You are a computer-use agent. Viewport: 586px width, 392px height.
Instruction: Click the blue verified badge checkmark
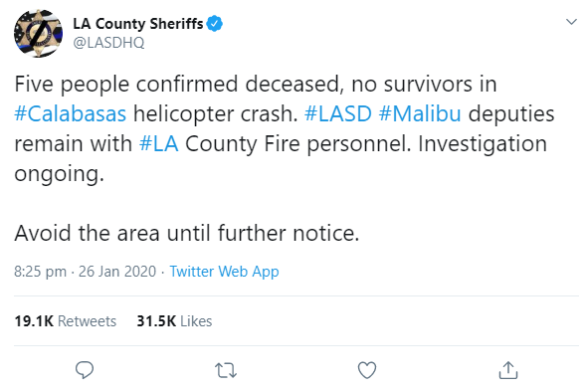(x=215, y=24)
